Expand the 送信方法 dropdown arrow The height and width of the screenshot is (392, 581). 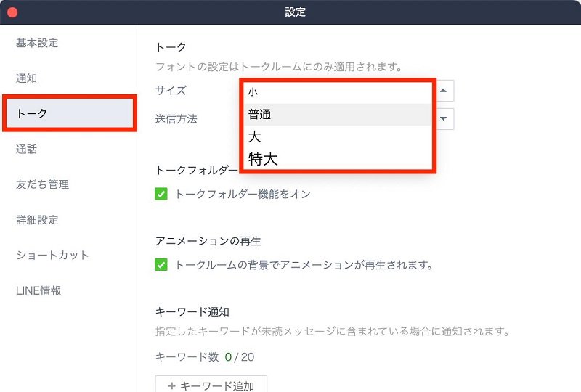444,118
